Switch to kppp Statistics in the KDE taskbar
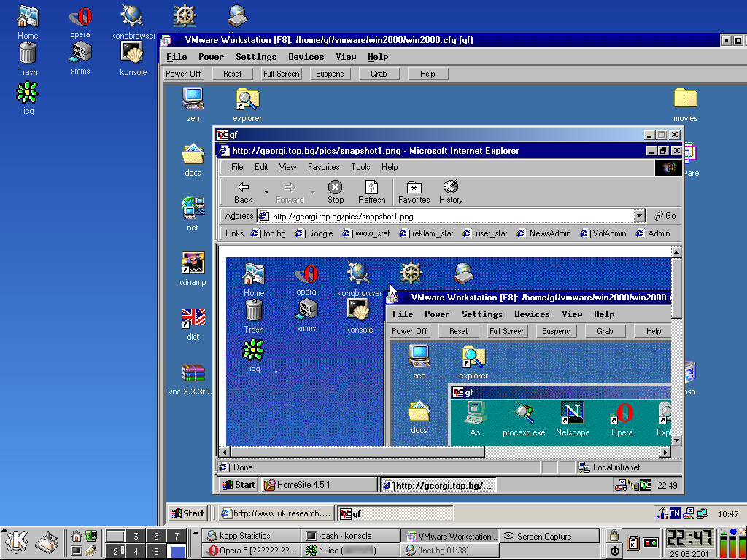The height and width of the screenshot is (560, 747). [251, 536]
